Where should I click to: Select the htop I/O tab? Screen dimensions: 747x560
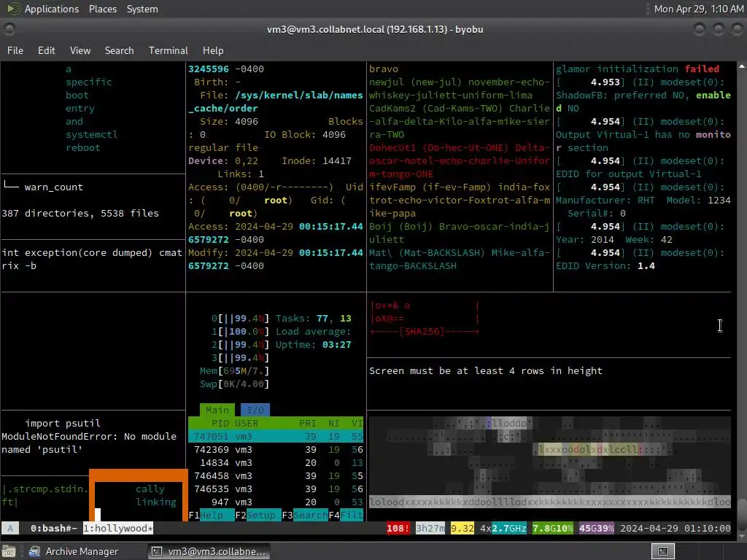[255, 410]
